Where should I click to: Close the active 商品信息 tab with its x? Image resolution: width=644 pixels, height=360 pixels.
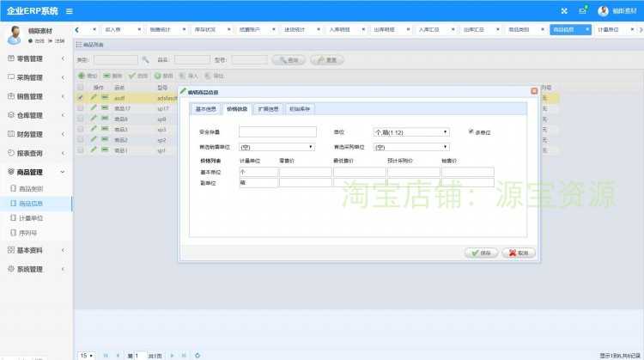pyautogui.click(x=587, y=29)
